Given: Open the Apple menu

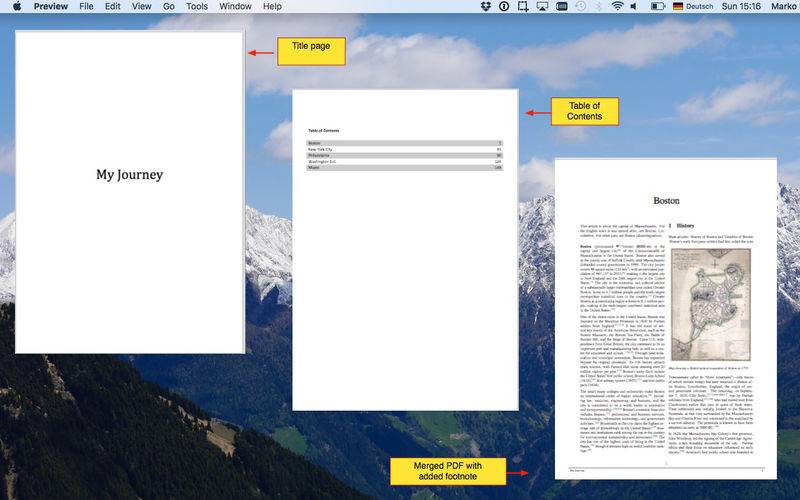Looking at the screenshot, I should coord(16,6).
